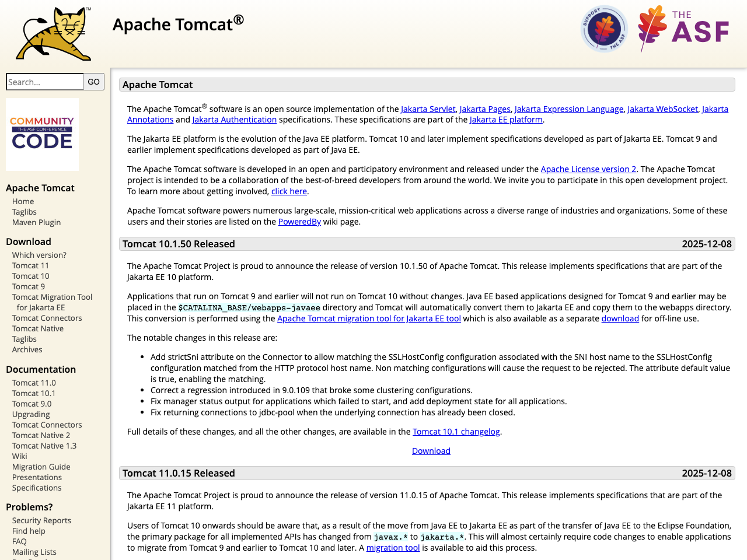
Task: Open the Tomcat 10.1 changelog
Action: pyautogui.click(x=456, y=431)
